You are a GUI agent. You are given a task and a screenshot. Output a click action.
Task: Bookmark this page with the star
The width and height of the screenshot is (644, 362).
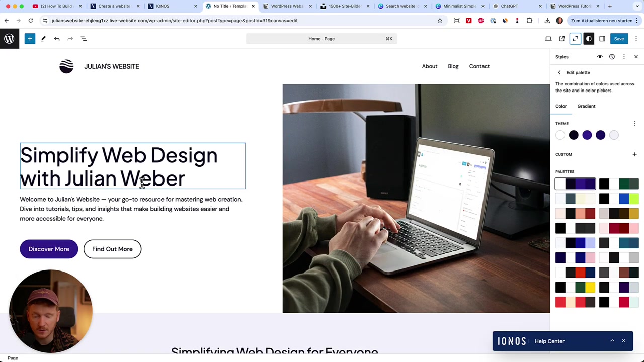tap(440, 21)
